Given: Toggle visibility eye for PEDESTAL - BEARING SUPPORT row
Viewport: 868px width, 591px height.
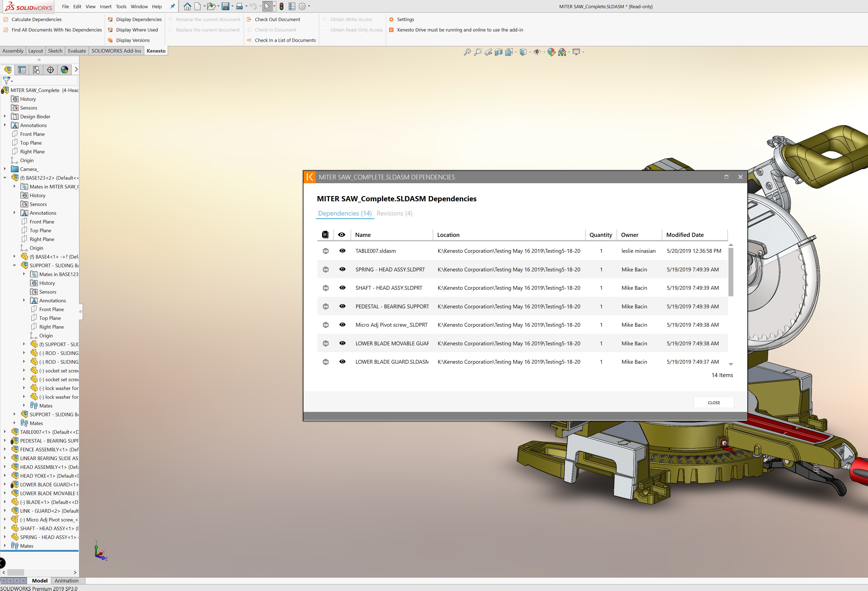Looking at the screenshot, I should pyautogui.click(x=342, y=306).
